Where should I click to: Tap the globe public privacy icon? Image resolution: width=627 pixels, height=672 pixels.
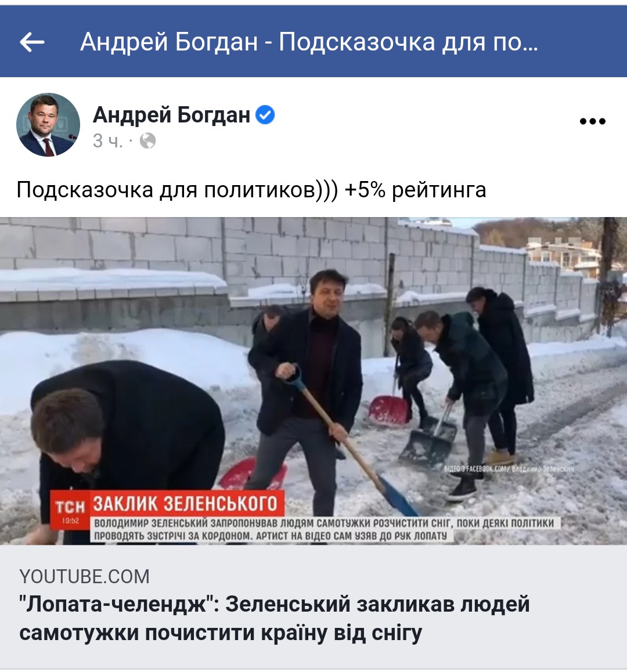point(147,140)
